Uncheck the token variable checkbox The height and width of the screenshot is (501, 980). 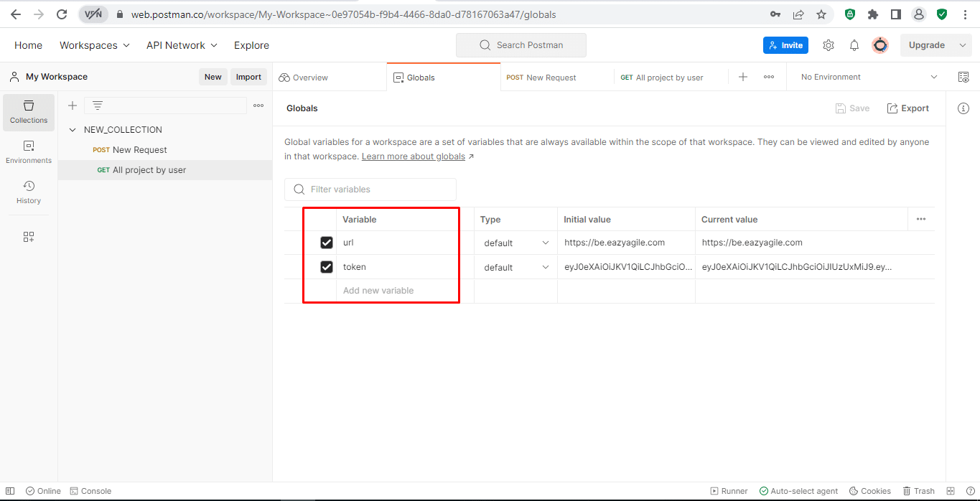coord(327,267)
